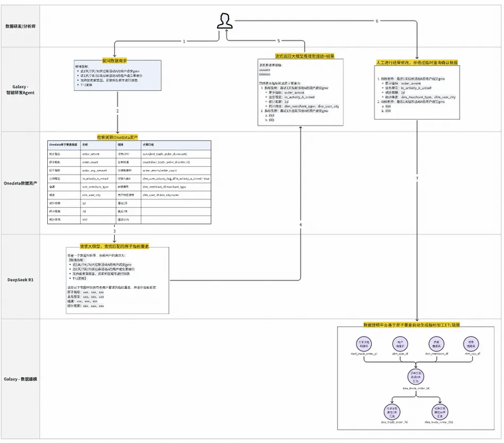
Task: Click the dim_merchant_type name cell in the table
Action: point(98,187)
